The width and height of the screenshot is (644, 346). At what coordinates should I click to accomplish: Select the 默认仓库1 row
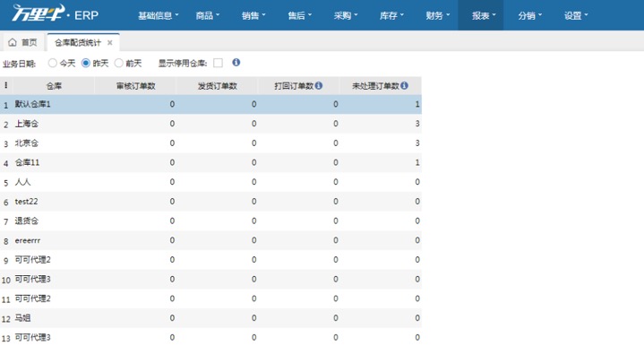[210, 104]
